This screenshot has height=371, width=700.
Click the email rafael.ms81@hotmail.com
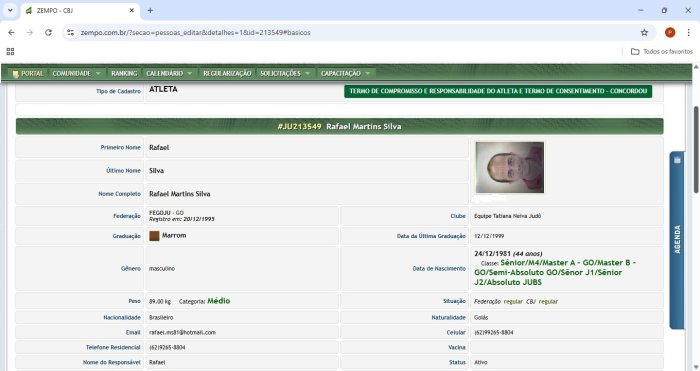(x=182, y=333)
